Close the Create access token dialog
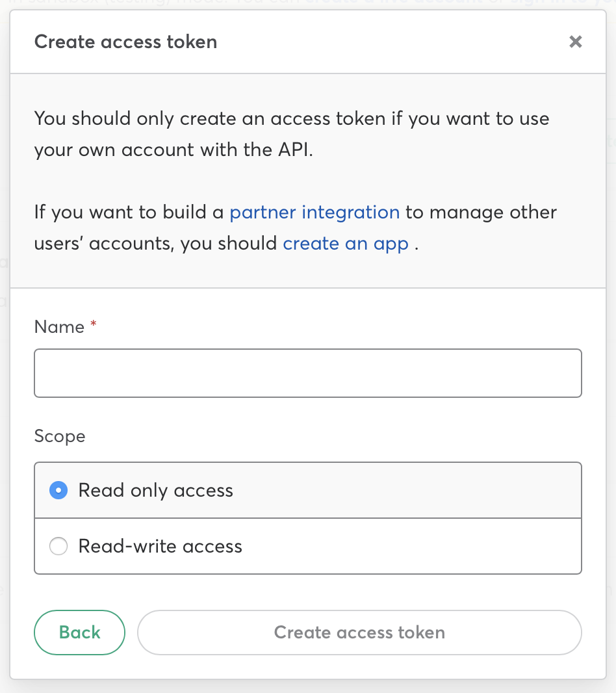The height and width of the screenshot is (693, 616). (x=575, y=42)
